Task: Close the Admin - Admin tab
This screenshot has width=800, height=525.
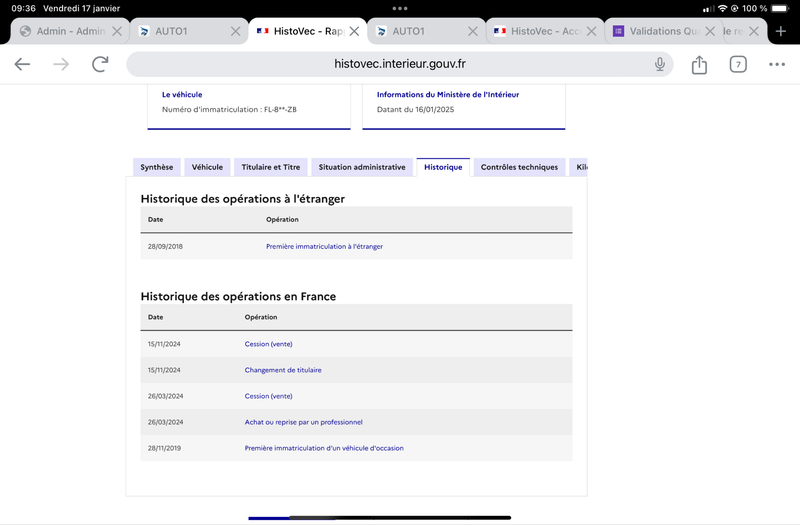Action: (117, 31)
